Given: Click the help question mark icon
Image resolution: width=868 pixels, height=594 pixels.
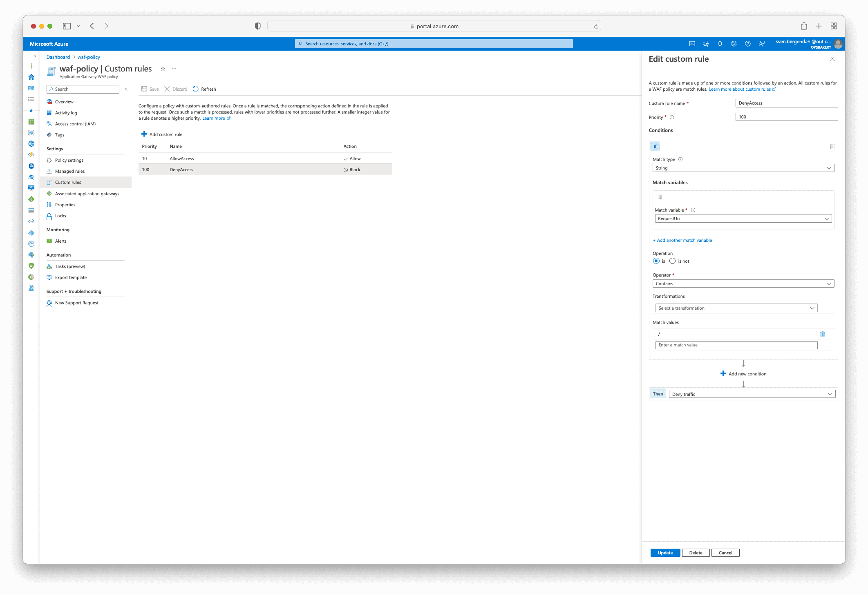Looking at the screenshot, I should point(747,44).
